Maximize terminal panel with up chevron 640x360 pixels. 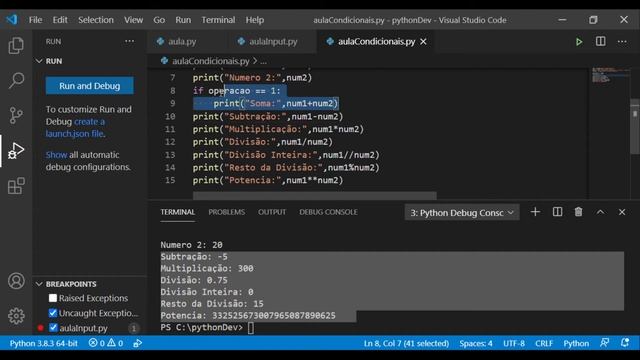(600, 212)
